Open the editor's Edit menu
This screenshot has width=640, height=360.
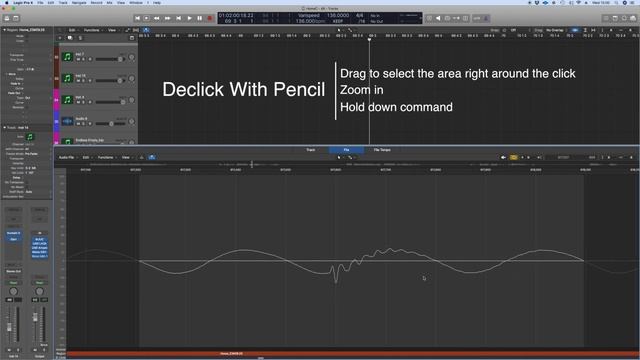click(87, 157)
